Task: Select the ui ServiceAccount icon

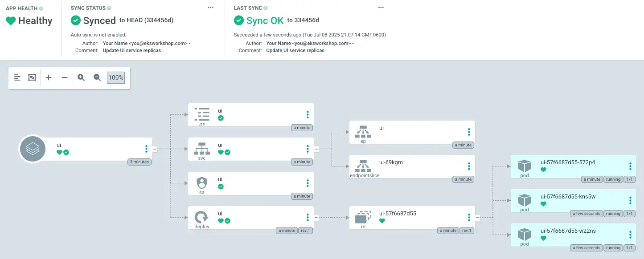Action: point(201,183)
